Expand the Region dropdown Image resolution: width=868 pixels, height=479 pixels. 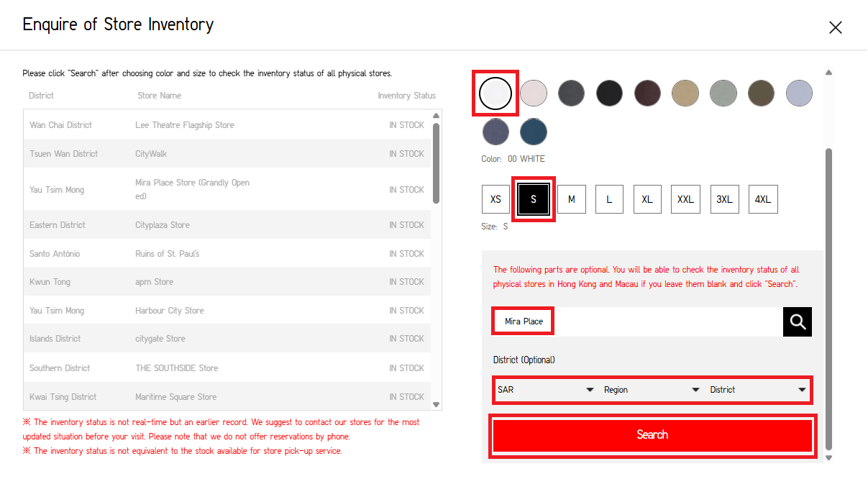[x=652, y=390]
